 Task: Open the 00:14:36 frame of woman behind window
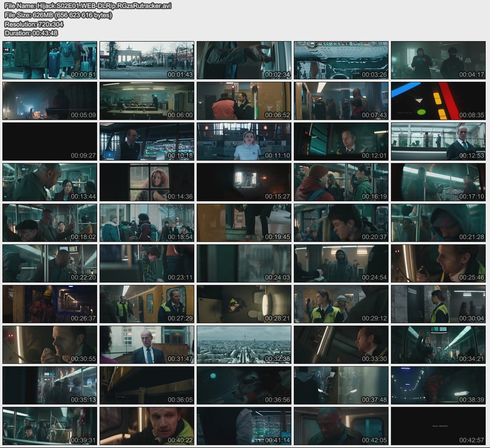[x=147, y=182]
